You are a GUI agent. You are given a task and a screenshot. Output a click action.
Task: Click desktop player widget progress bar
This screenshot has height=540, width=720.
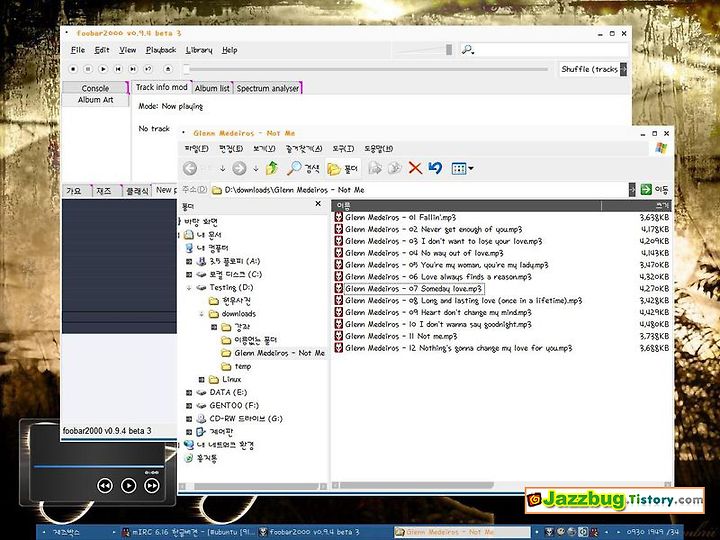pyautogui.click(x=98, y=466)
